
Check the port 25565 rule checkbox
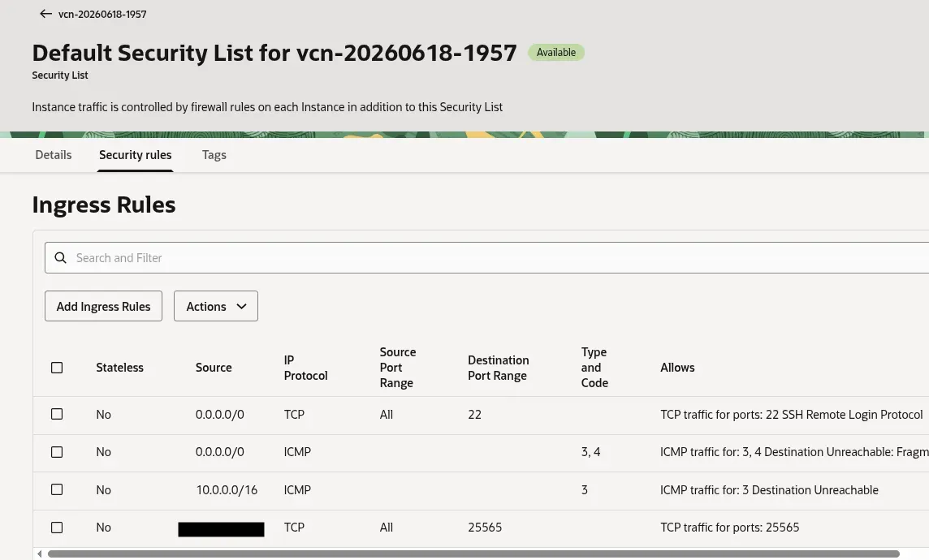57,527
